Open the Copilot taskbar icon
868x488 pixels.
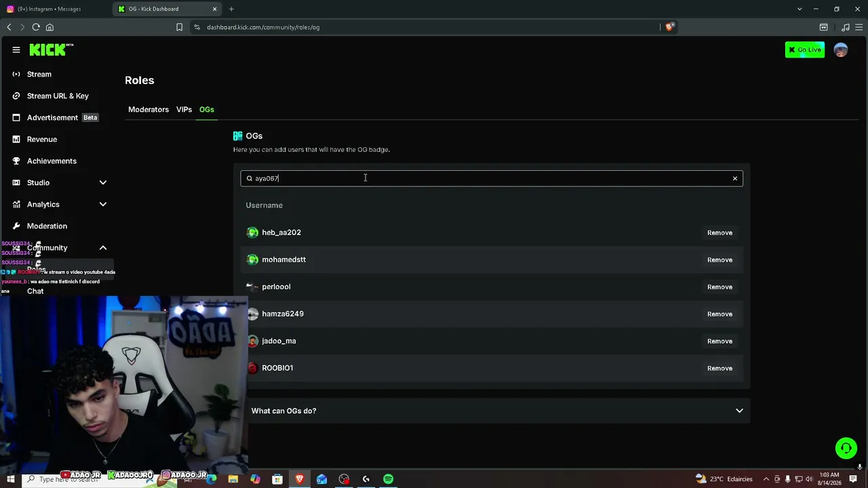coord(255,479)
